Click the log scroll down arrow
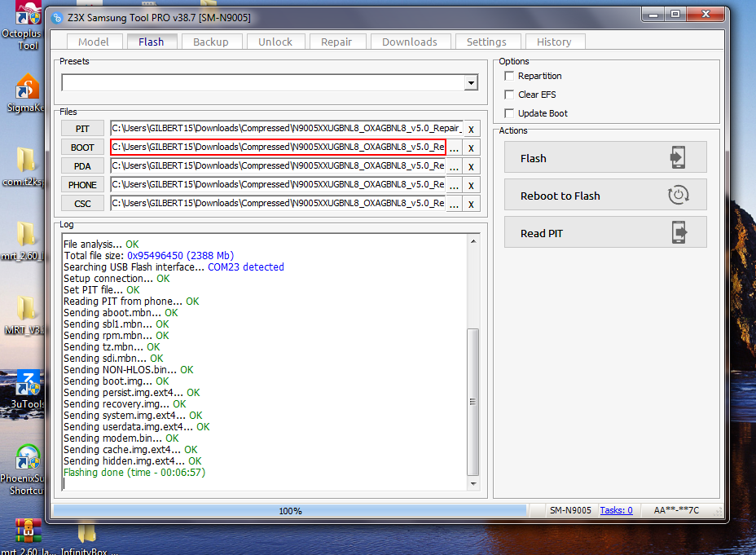The width and height of the screenshot is (756, 555). point(473,483)
